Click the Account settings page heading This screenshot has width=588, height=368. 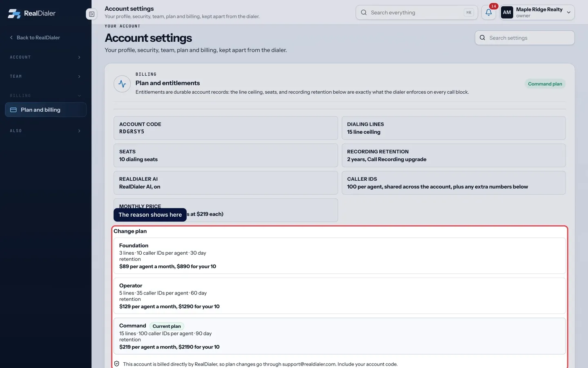[x=148, y=38]
